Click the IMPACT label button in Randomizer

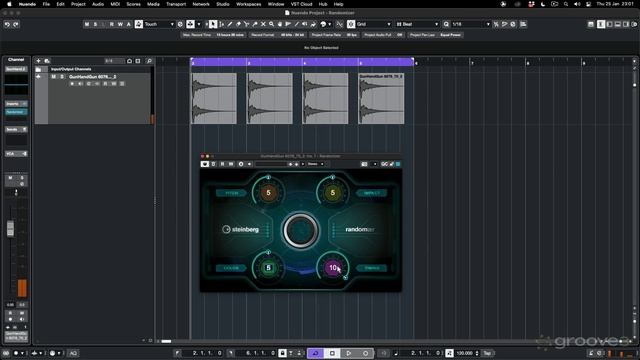coord(371,193)
